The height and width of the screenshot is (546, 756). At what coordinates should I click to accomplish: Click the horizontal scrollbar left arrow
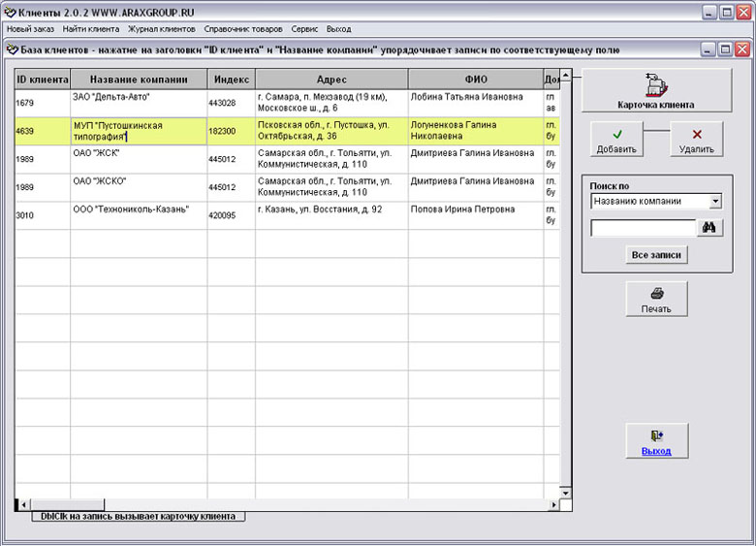23,505
